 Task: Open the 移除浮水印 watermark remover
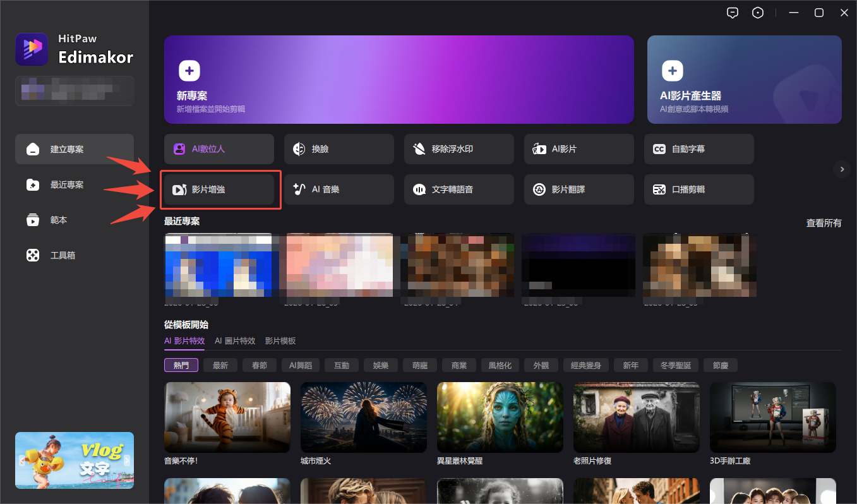[458, 149]
